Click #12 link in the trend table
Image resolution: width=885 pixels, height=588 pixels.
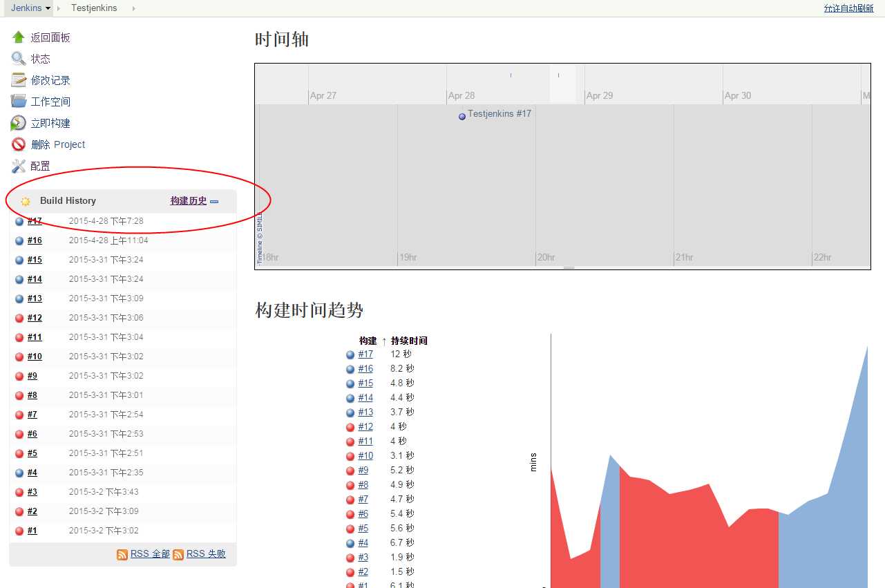pos(365,427)
